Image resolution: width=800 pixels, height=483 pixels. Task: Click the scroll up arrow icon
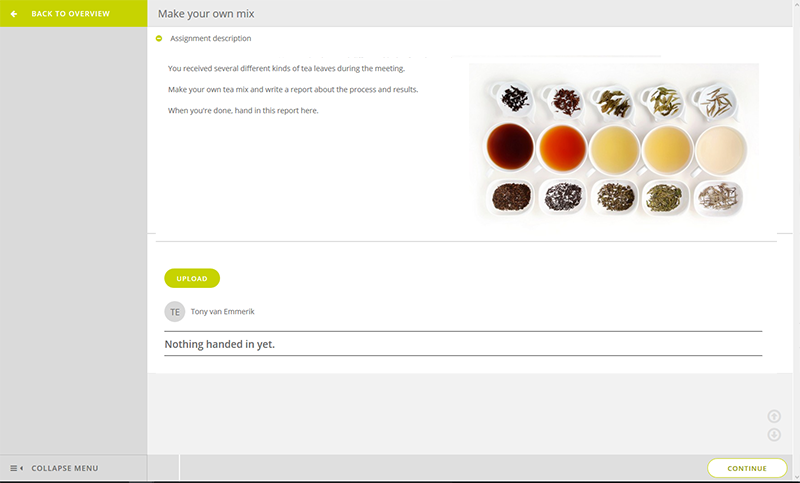pos(774,416)
